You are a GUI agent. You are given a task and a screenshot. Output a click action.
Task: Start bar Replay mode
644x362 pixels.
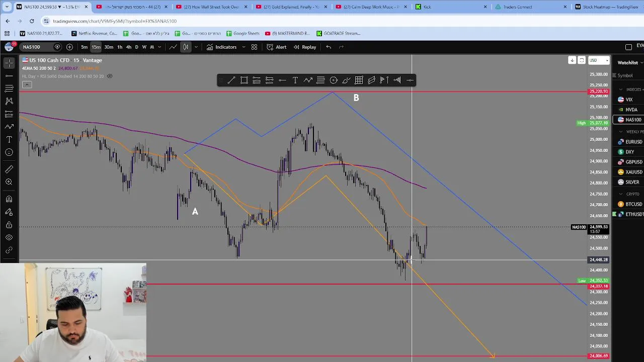point(304,47)
